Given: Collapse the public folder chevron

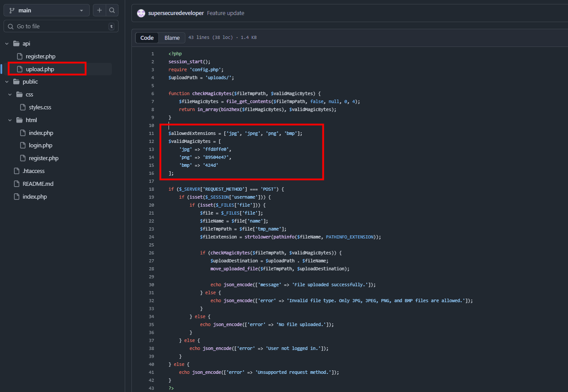Looking at the screenshot, I should [7, 82].
